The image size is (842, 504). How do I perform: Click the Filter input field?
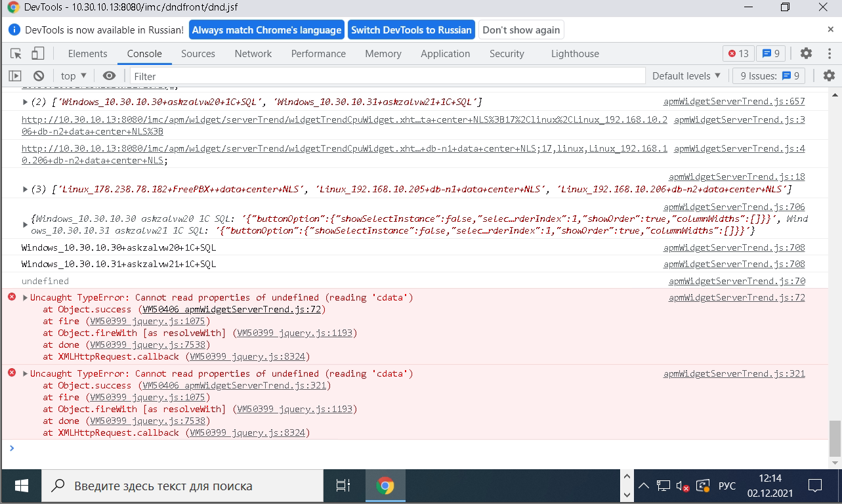coord(388,76)
